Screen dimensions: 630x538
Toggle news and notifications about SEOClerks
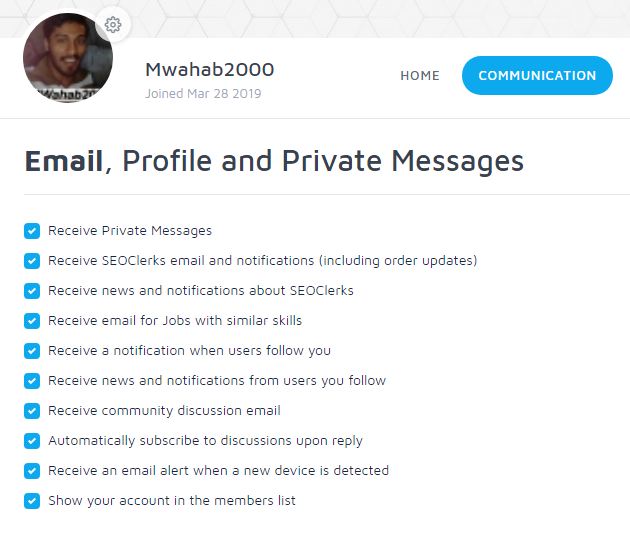(x=32, y=291)
